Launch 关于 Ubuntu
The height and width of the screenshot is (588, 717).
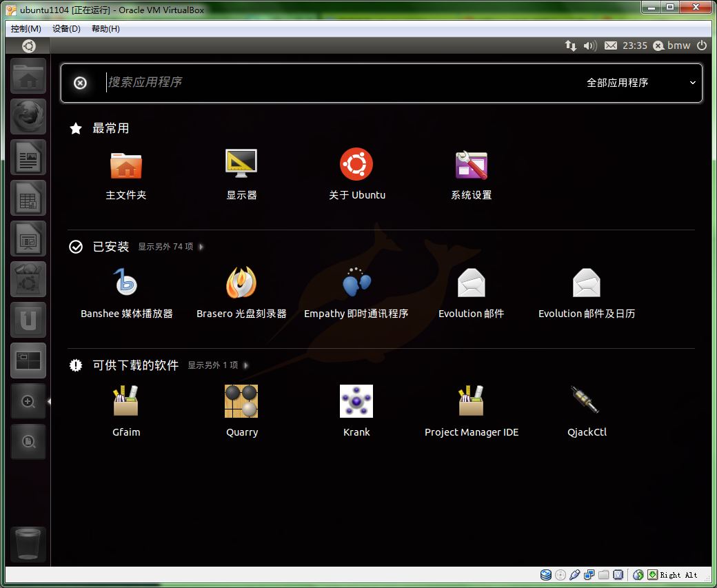point(356,165)
